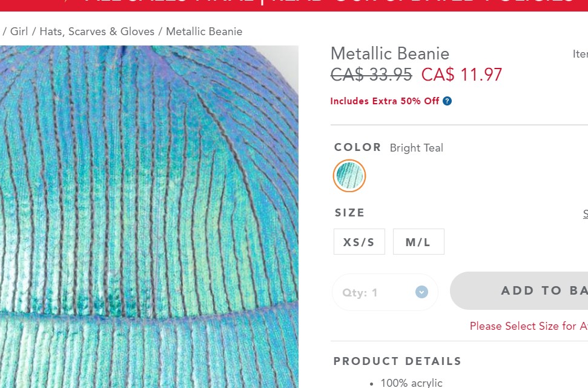Click Metallic Beanie breadcrumb item

tap(204, 31)
